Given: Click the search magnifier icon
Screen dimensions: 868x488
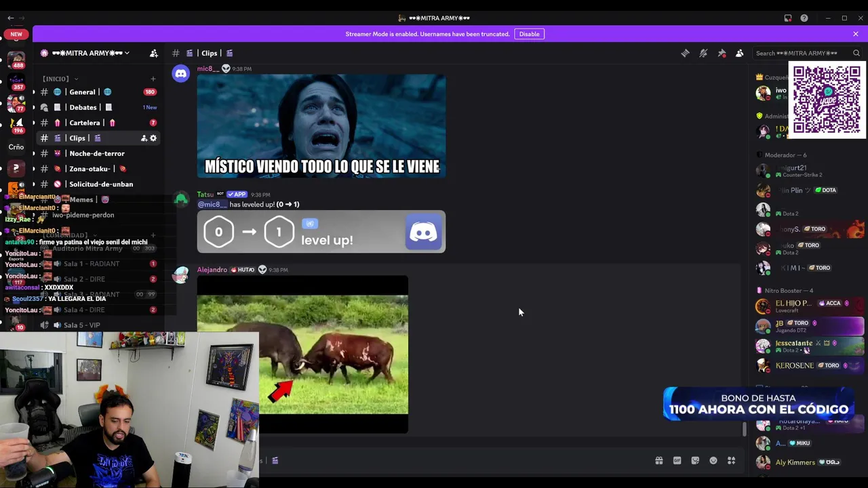Looking at the screenshot, I should (856, 53).
